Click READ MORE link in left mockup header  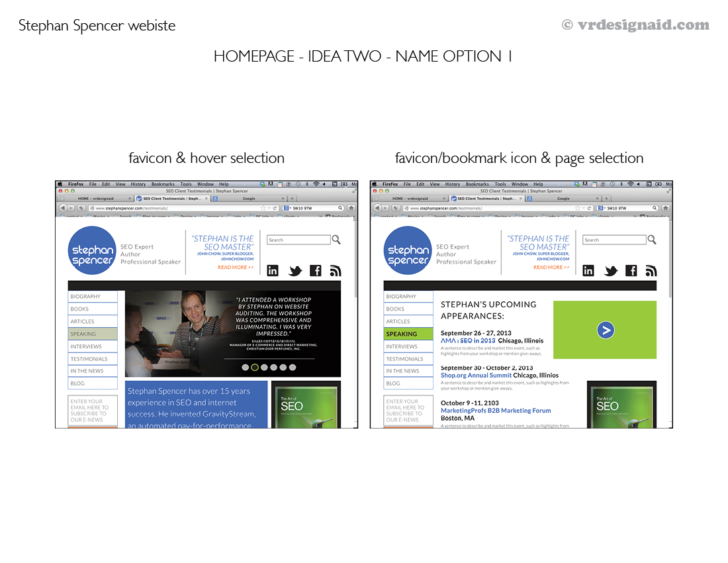236,268
